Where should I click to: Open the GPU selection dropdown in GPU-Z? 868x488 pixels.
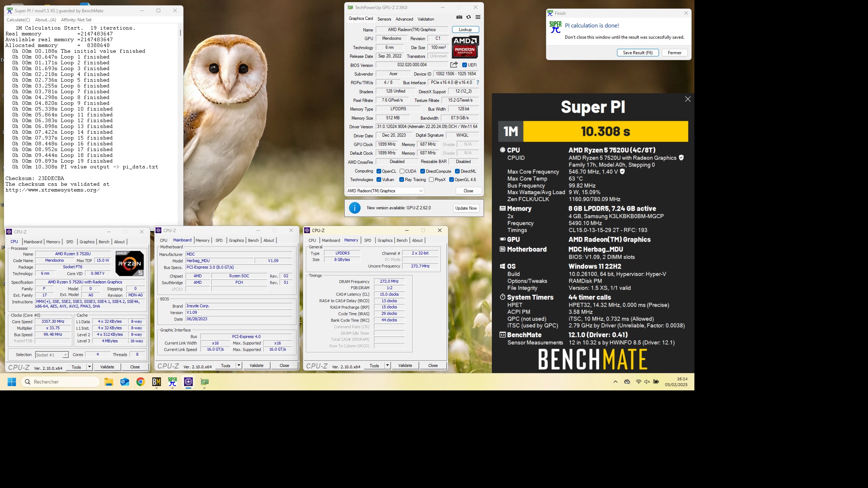[385, 191]
